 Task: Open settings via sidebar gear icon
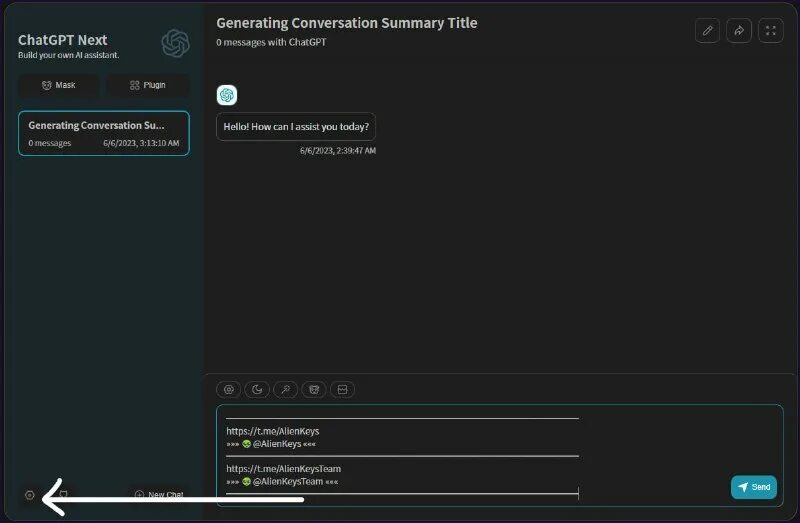click(30, 495)
